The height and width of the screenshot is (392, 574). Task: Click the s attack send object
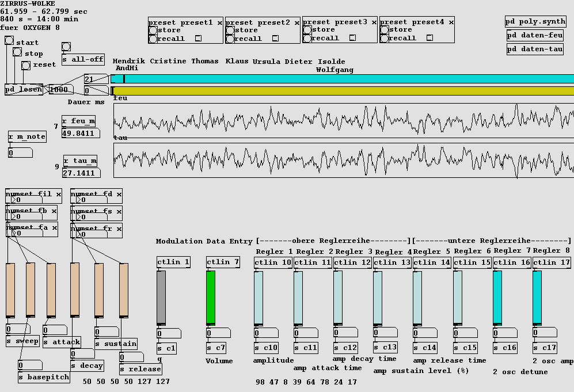click(x=62, y=342)
